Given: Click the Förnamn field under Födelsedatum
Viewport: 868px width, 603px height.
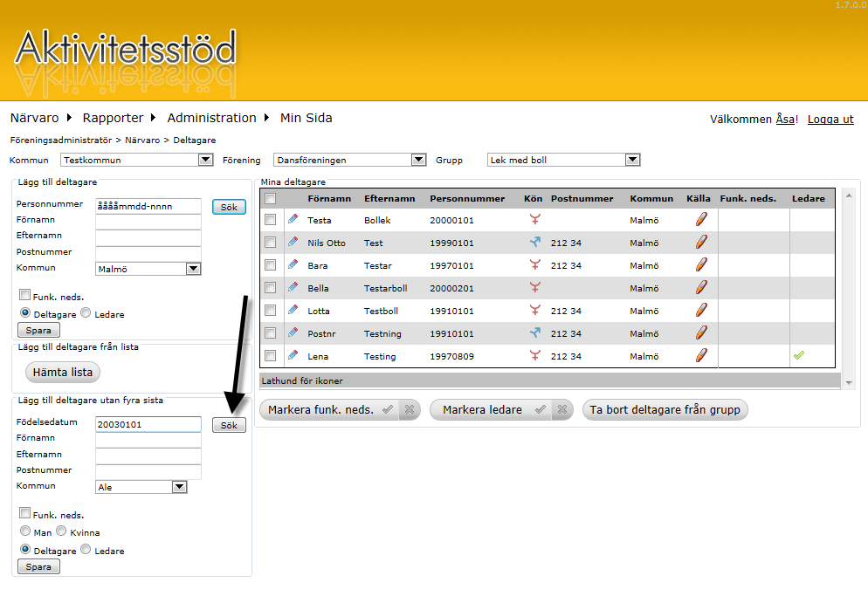Looking at the screenshot, I should click(x=148, y=441).
